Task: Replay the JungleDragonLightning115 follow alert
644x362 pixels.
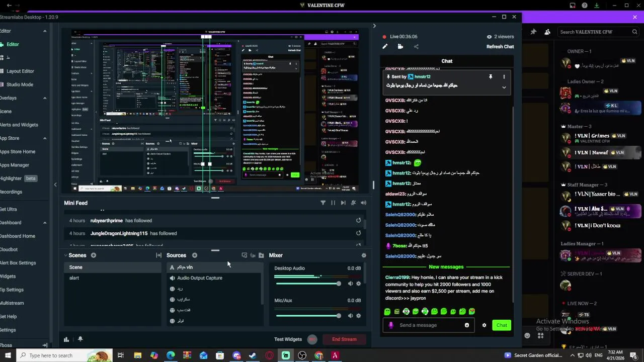Action: 358,233
